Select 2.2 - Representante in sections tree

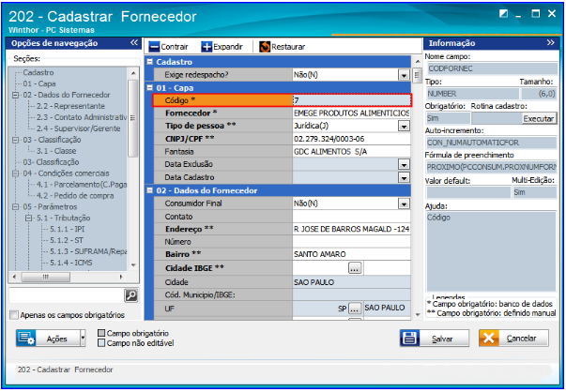(x=68, y=105)
